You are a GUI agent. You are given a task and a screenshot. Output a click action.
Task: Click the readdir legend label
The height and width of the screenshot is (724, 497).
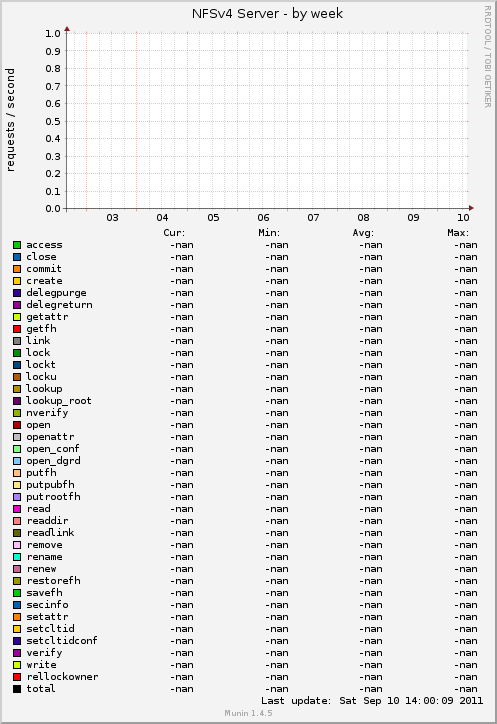pos(47,521)
